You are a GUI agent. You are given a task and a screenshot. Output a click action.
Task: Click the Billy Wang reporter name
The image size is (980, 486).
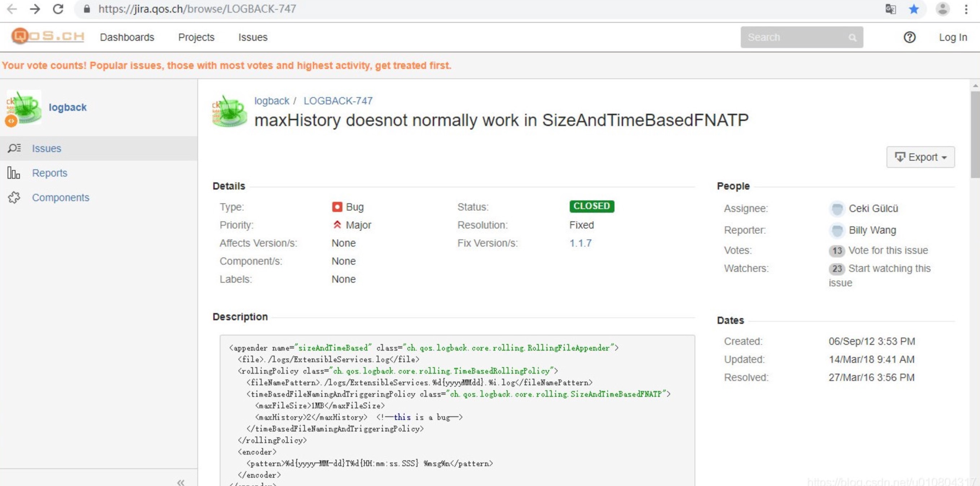[x=872, y=230]
